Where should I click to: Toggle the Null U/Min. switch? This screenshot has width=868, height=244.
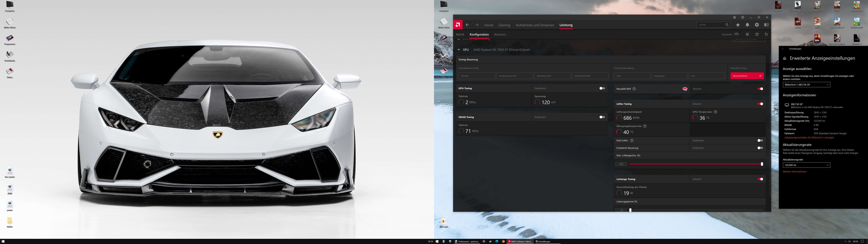tap(760, 141)
